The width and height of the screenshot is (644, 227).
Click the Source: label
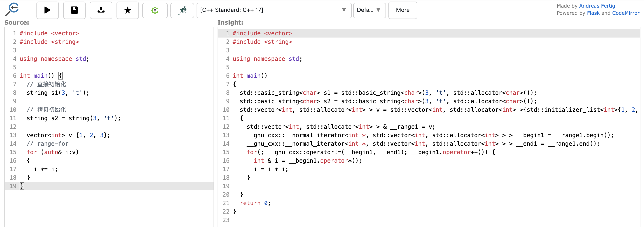click(x=17, y=23)
